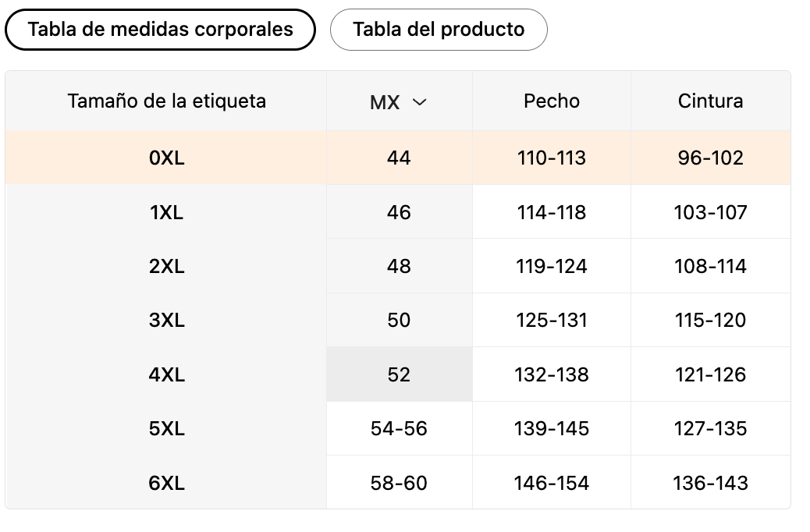
Task: Expand the MX region dropdown chevron
Action: click(x=420, y=101)
